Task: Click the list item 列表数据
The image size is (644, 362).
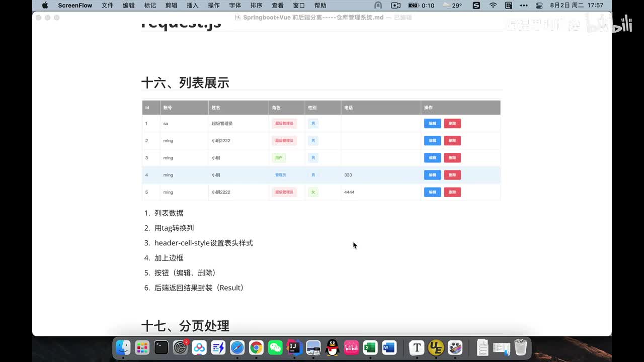Action: pos(169,213)
